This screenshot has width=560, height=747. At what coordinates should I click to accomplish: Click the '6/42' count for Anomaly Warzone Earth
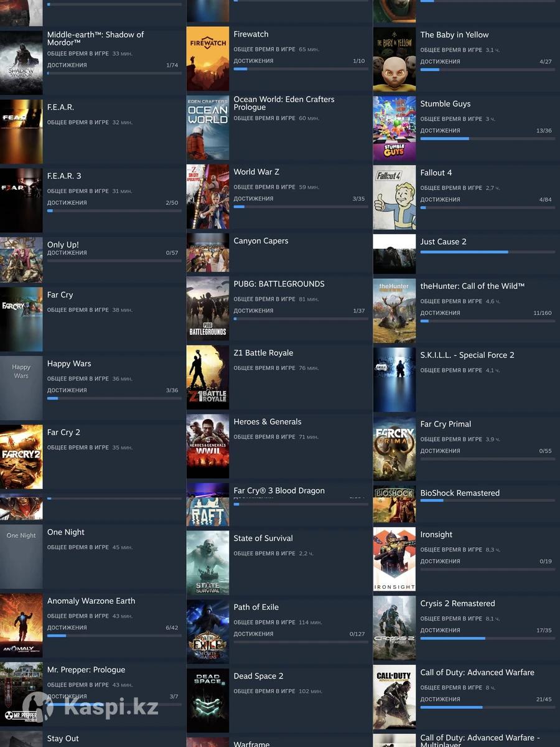click(x=172, y=627)
